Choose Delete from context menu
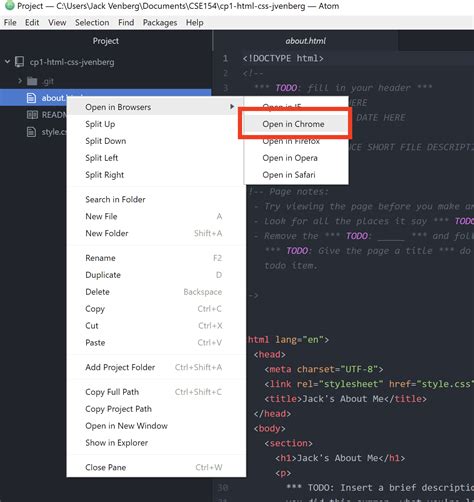Viewport: 474px width, 502px height. click(156, 292)
